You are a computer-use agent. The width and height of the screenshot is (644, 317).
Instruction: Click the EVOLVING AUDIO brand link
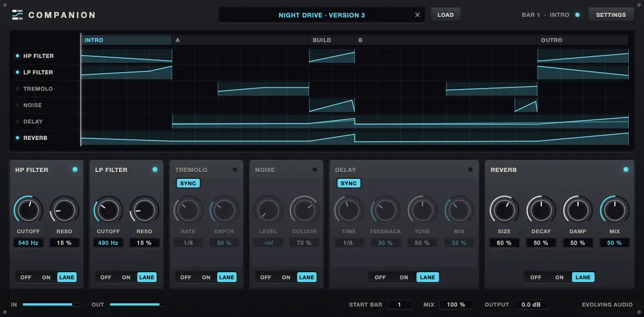click(x=607, y=305)
